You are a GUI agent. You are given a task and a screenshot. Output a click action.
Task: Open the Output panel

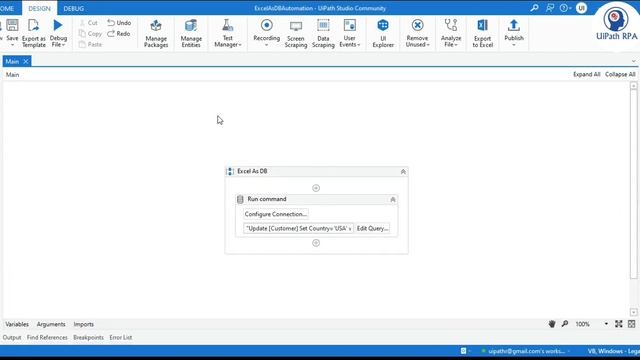(12, 338)
